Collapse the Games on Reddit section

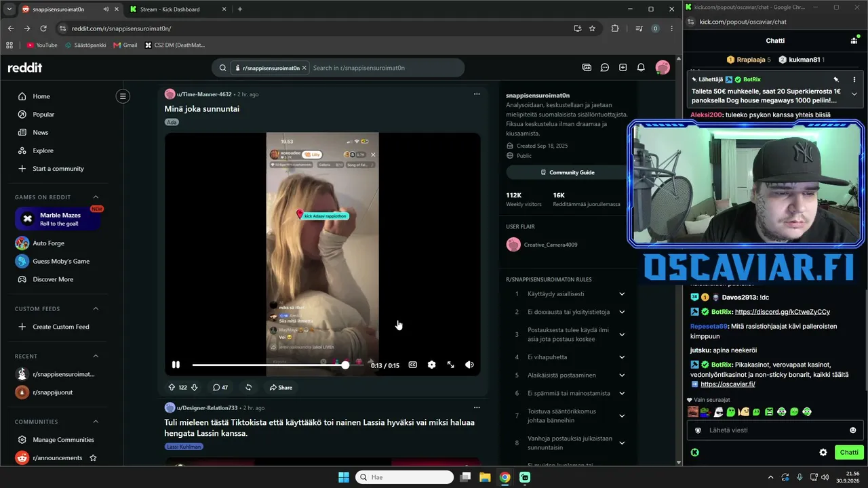(x=96, y=197)
